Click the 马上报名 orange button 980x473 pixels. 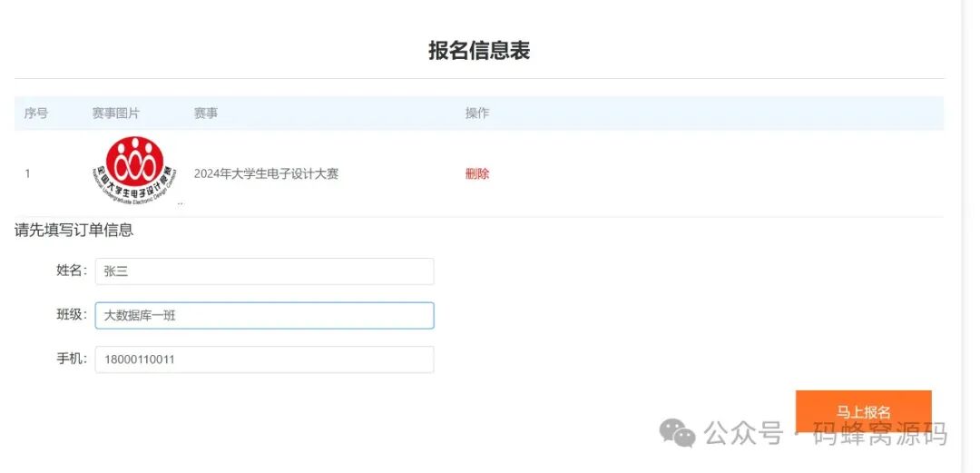coord(863,411)
